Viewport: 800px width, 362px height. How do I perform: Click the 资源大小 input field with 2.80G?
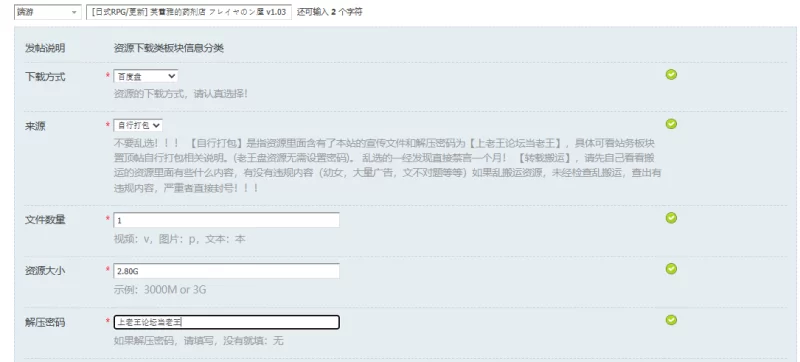(x=226, y=271)
